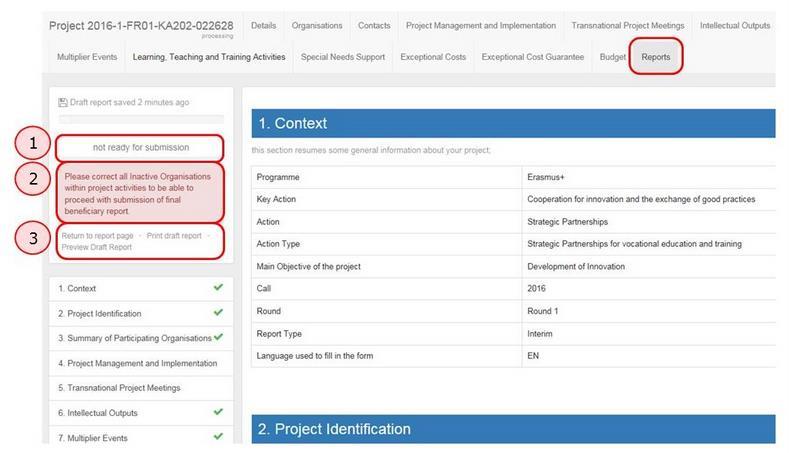
Task: Click checkmark next to Intellectual Outputs section
Action: (218, 412)
